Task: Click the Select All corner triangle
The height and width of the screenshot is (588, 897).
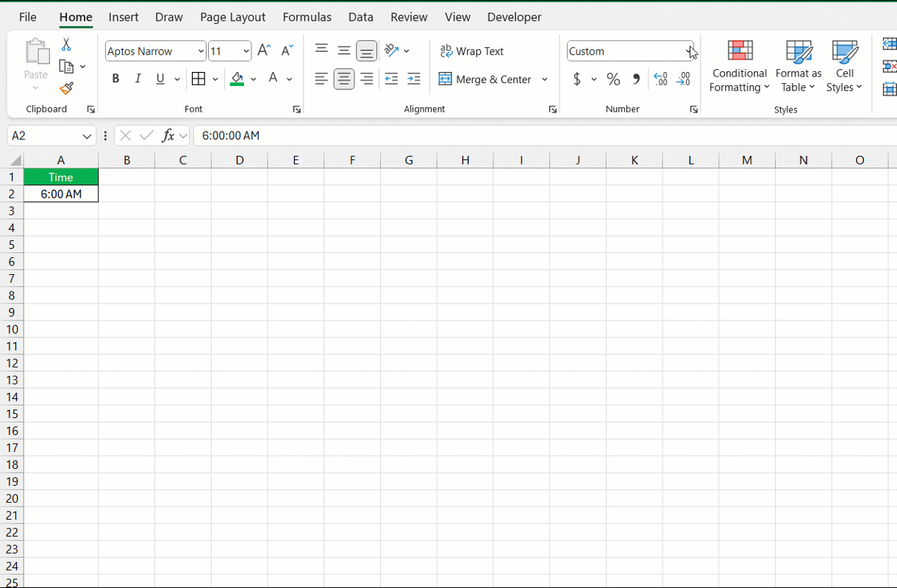Action: pyautogui.click(x=14, y=160)
